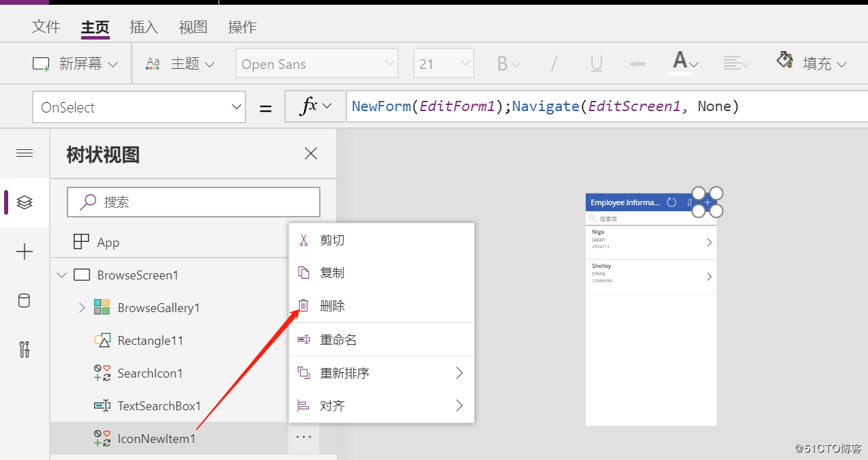Click the TextSearchBox1 text input icon
Image resolution: width=868 pixels, height=460 pixels.
click(102, 405)
